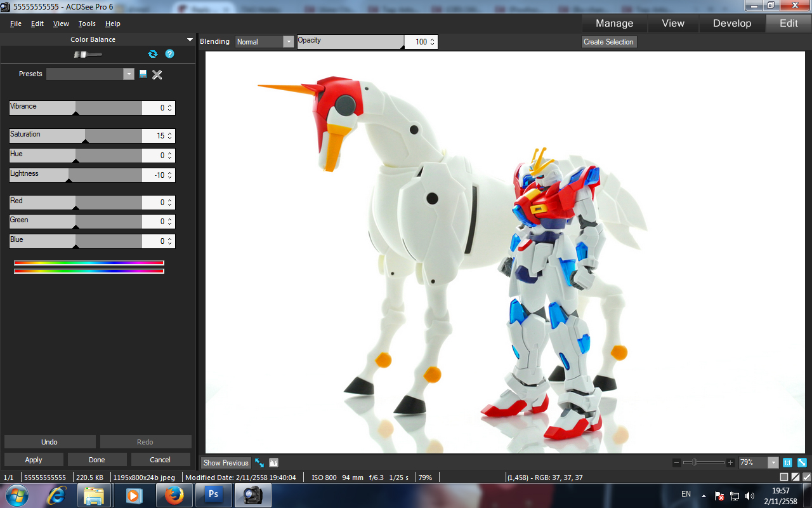Zoom out with the minus button

676,463
